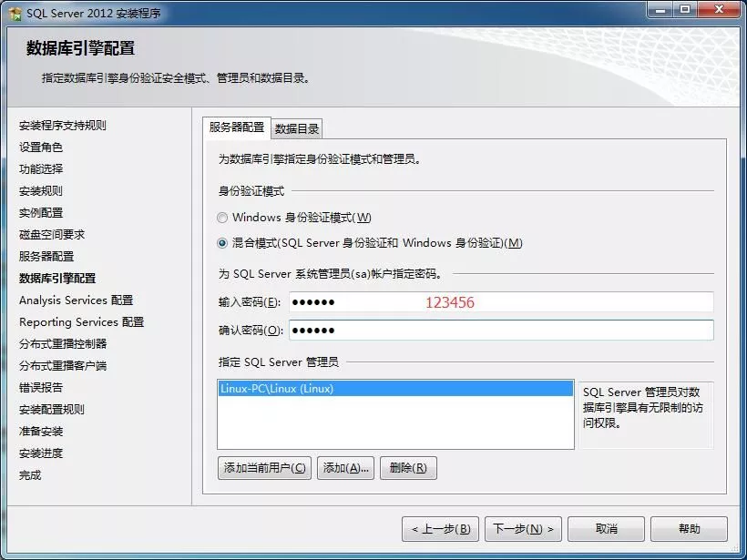This screenshot has height=560, width=747.
Task: Click 磁盘空间要求 step in sidebar
Action: point(52,235)
